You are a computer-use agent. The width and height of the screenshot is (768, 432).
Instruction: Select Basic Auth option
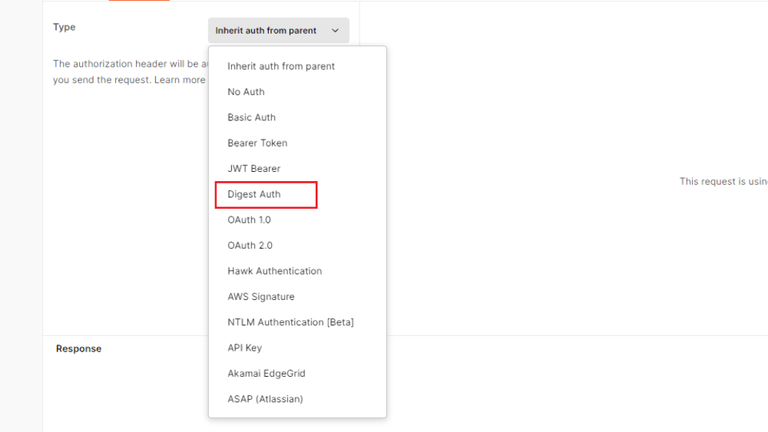pos(251,117)
